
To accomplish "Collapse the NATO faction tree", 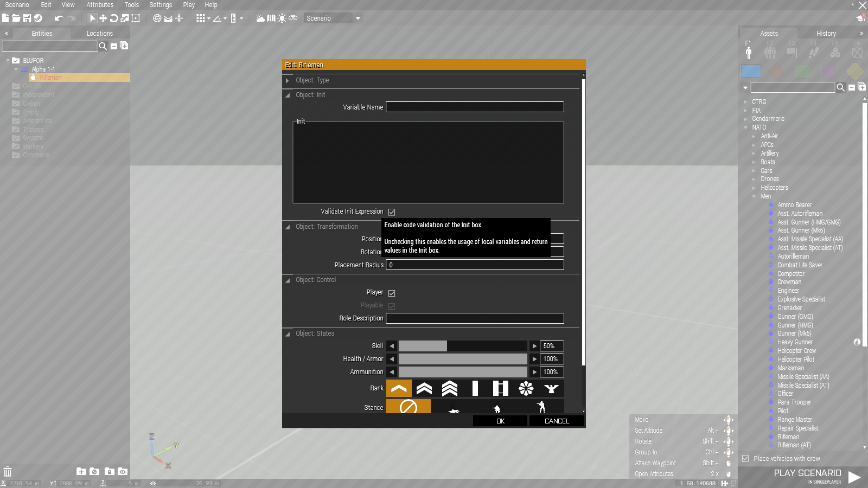I will point(746,127).
